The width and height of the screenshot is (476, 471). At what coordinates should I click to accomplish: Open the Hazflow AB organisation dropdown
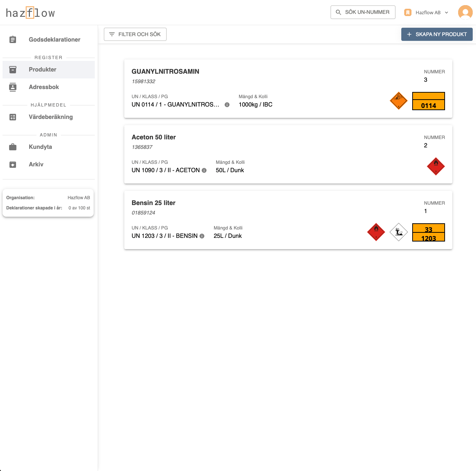(x=426, y=12)
